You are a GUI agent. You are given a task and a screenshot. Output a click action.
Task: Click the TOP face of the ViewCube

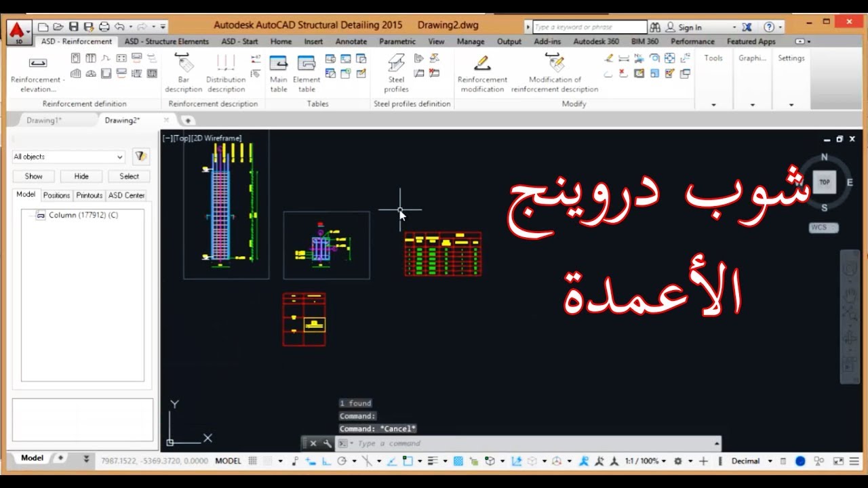coord(824,182)
